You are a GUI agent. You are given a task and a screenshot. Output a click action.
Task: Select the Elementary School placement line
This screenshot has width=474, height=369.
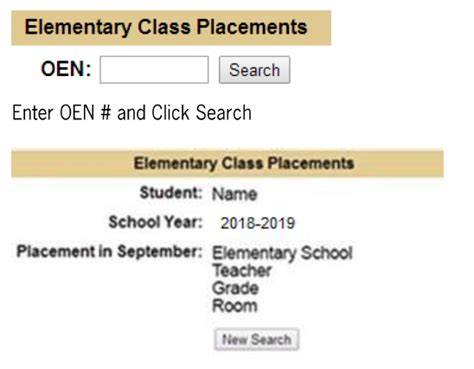coord(282,253)
